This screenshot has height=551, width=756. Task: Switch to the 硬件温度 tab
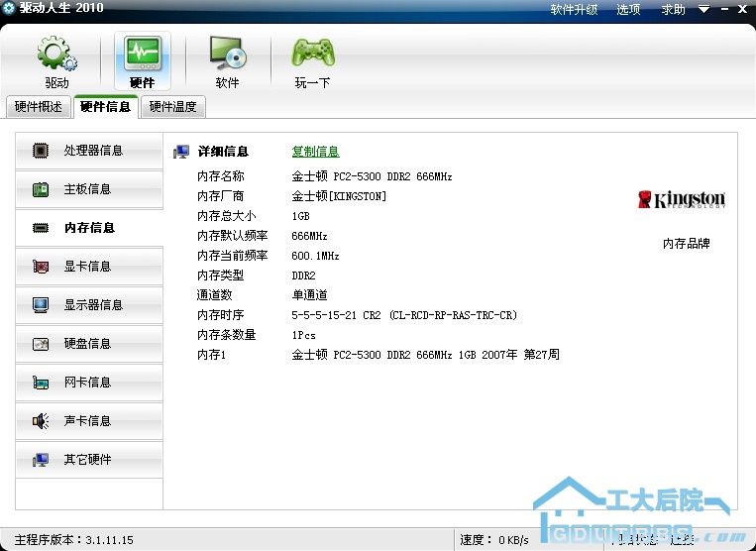[x=173, y=107]
